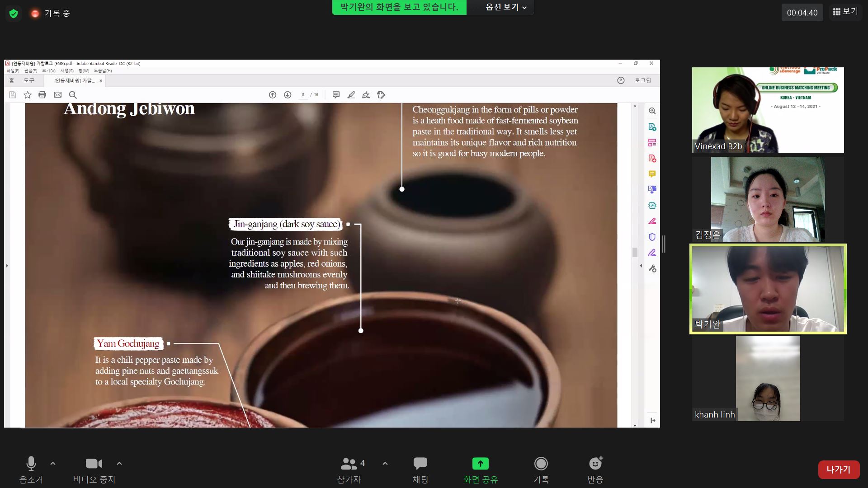Viewport: 868px width, 488px height.
Task: Stop video with 비디오 중지
Action: click(x=94, y=470)
